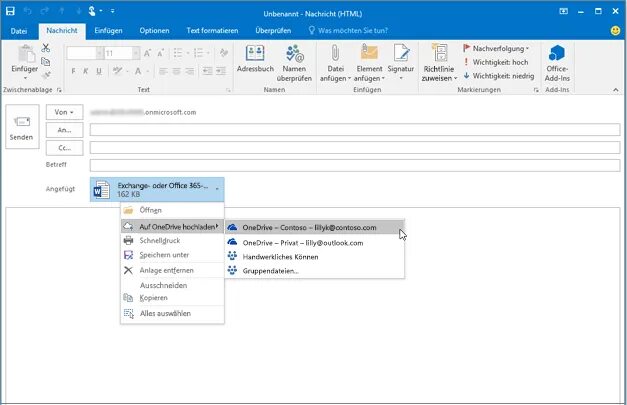Expand the Von sender dropdown
This screenshot has width=627, height=405.
64,112
